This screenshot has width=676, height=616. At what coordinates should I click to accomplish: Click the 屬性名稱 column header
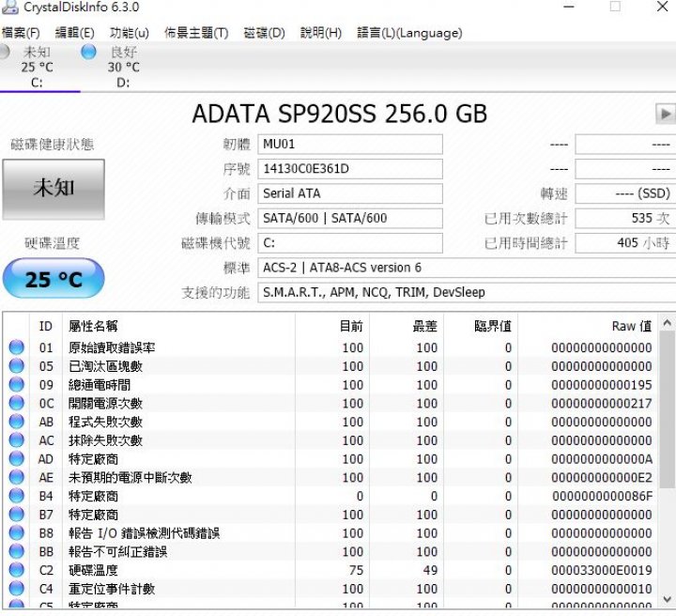178,327
